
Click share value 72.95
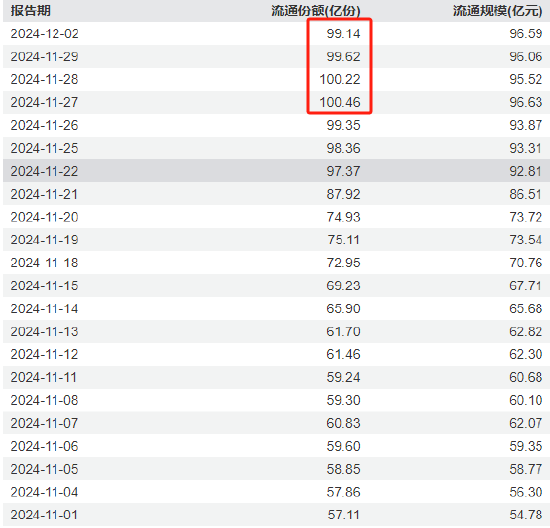click(343, 263)
